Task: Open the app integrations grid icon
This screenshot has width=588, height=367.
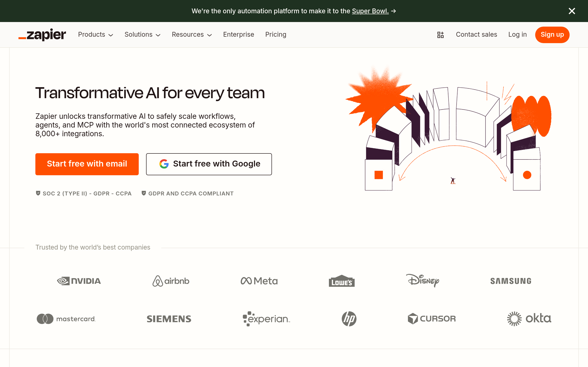Action: pos(441,35)
